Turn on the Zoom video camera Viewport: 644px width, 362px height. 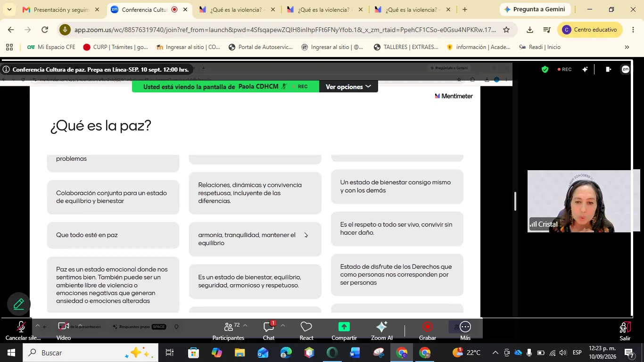coord(64,327)
